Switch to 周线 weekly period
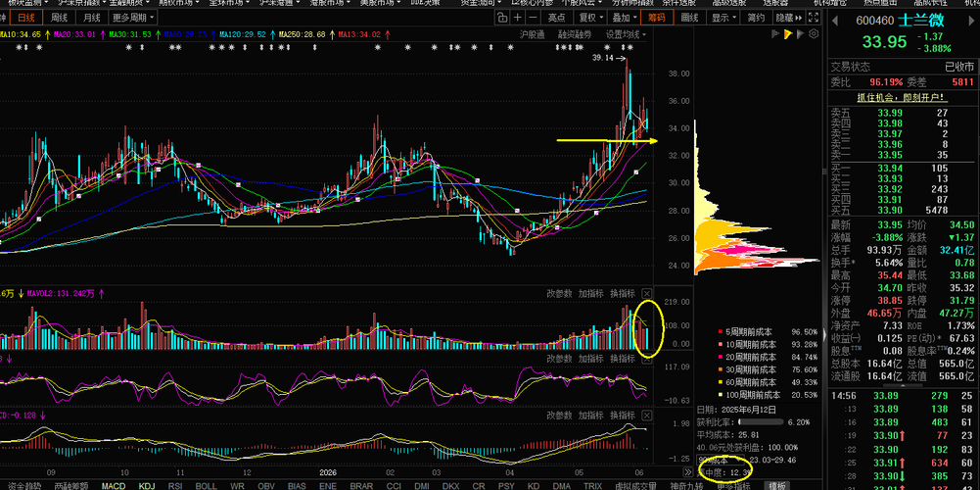 coord(60,18)
